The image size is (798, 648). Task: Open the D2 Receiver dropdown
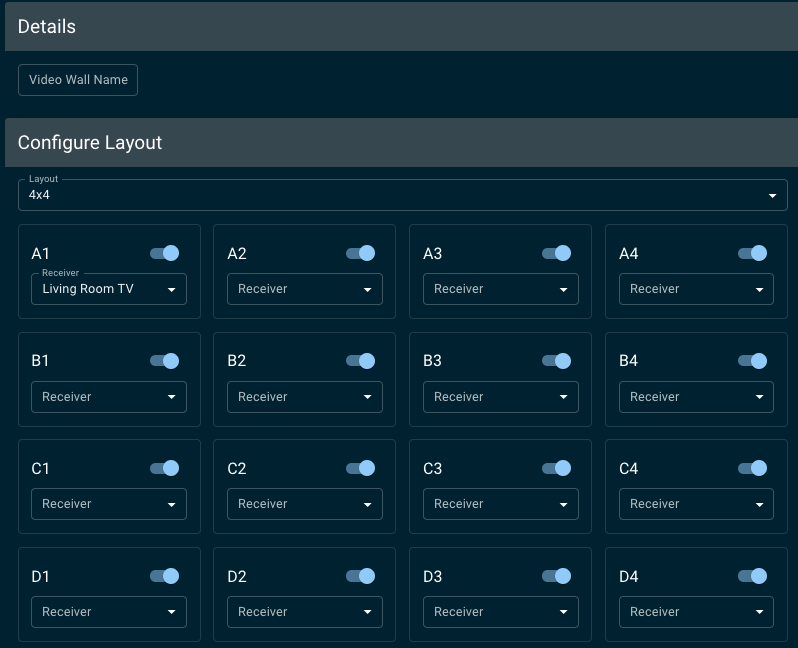[305, 612]
